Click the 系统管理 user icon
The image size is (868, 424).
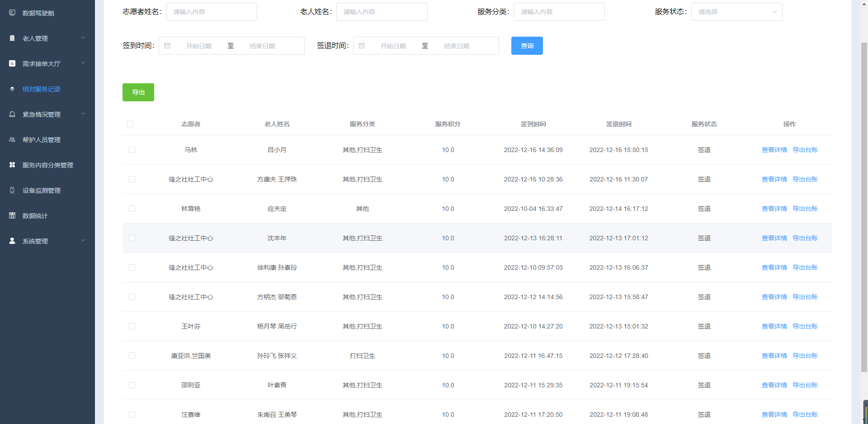[12, 241]
